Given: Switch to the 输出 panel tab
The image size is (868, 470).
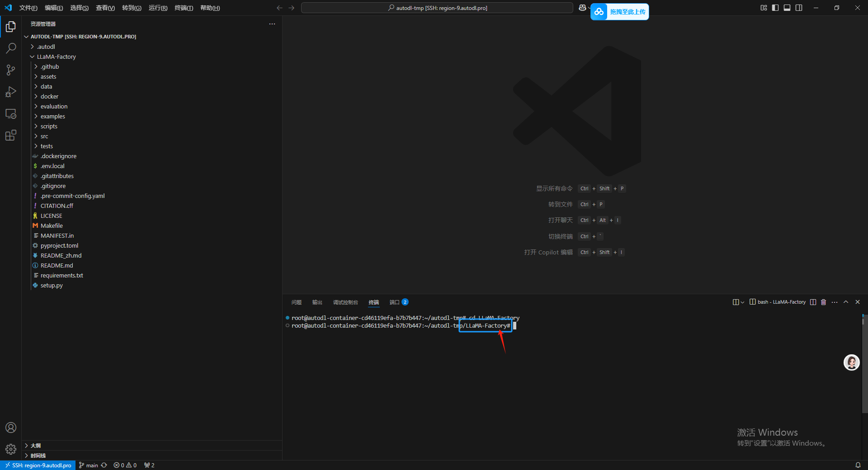Looking at the screenshot, I should tap(317, 302).
